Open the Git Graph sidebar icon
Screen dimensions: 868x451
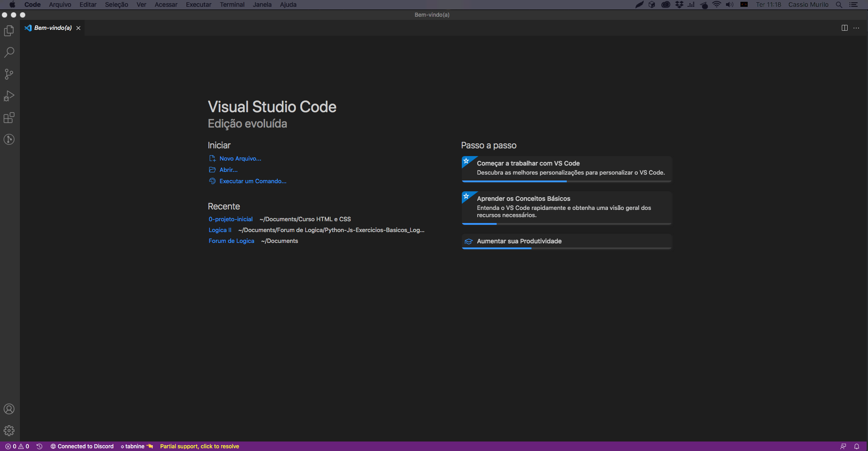click(9, 139)
